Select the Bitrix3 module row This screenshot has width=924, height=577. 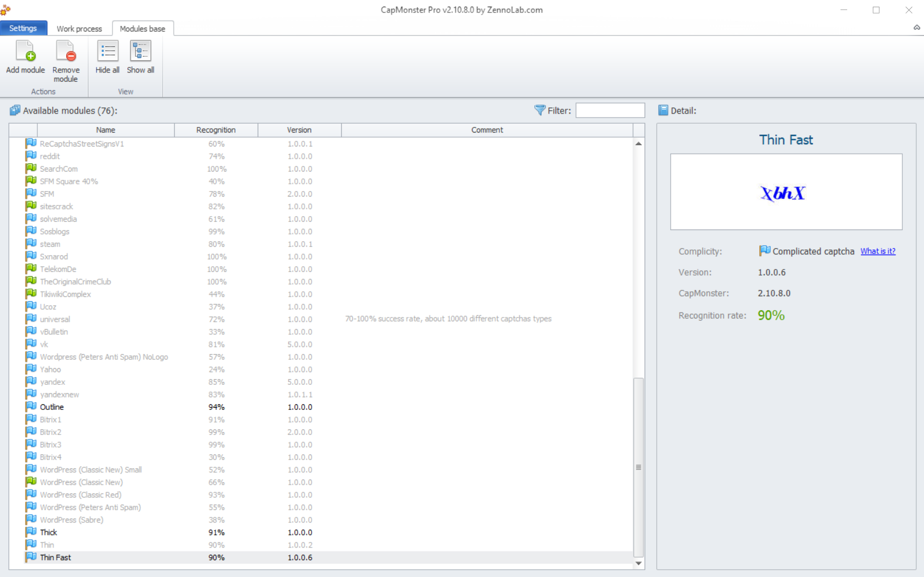[321, 444]
